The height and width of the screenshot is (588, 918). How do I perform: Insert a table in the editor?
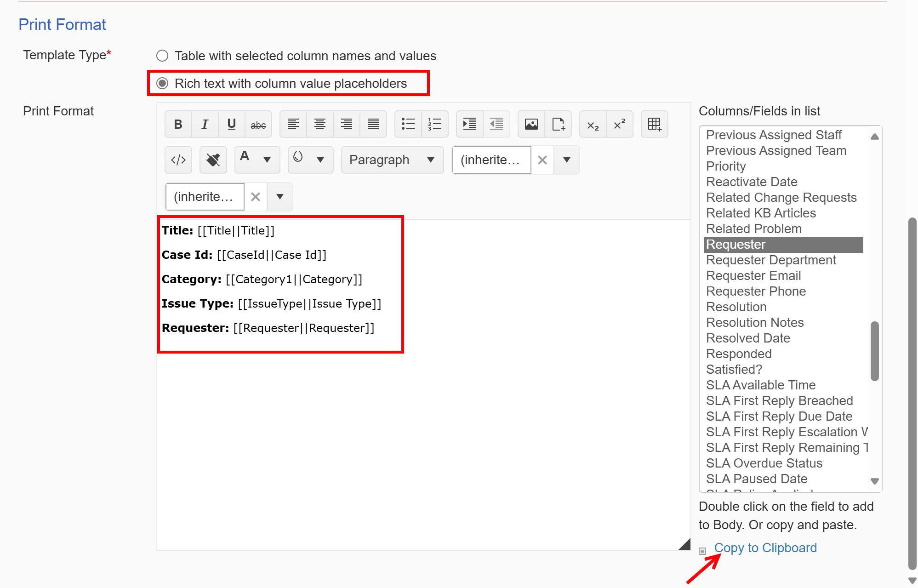(x=655, y=124)
